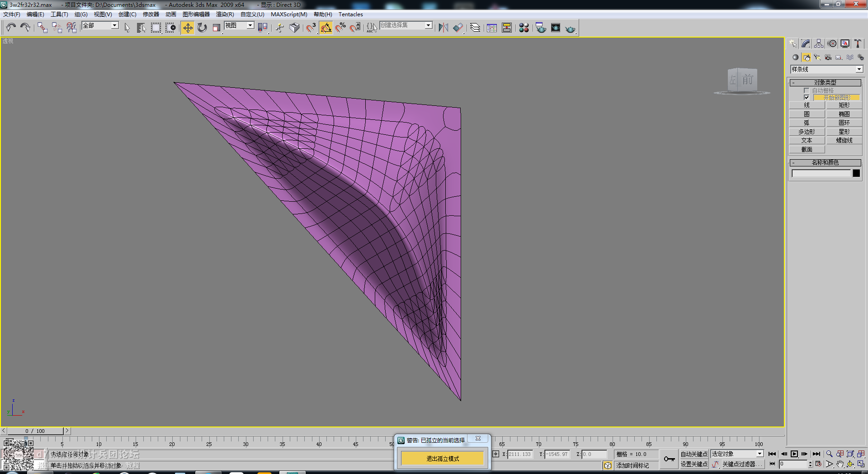868x474 pixels.
Task: Activate the Select and Move tool
Action: (x=188, y=28)
